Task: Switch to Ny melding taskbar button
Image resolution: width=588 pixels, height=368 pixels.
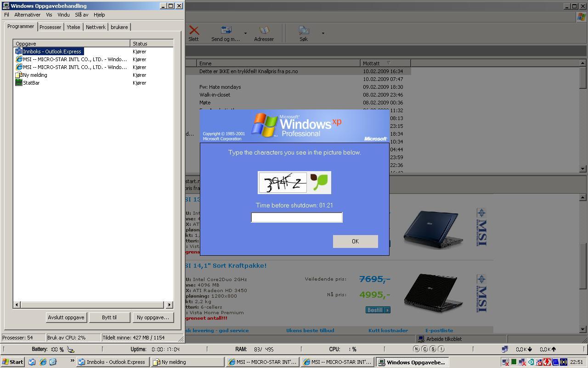Action: (188, 362)
